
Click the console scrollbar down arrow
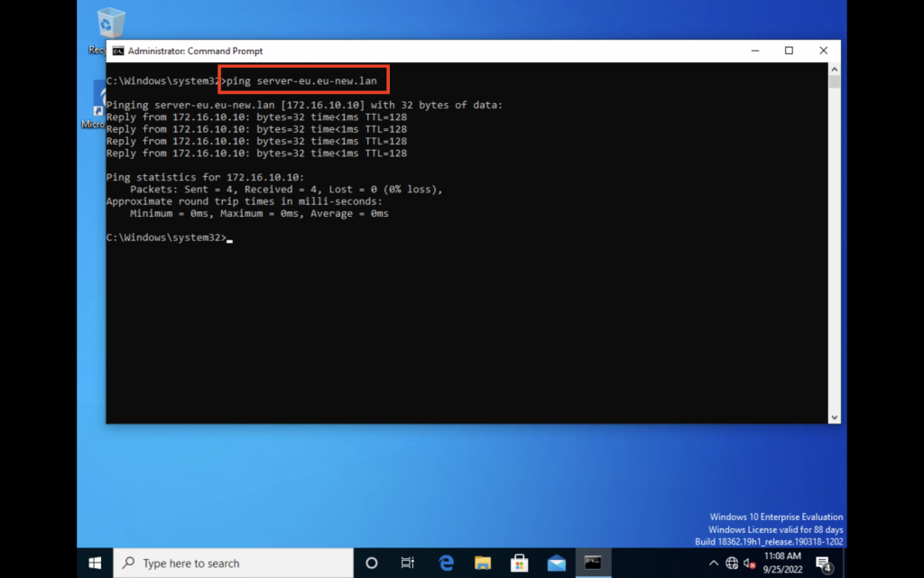[x=834, y=417]
